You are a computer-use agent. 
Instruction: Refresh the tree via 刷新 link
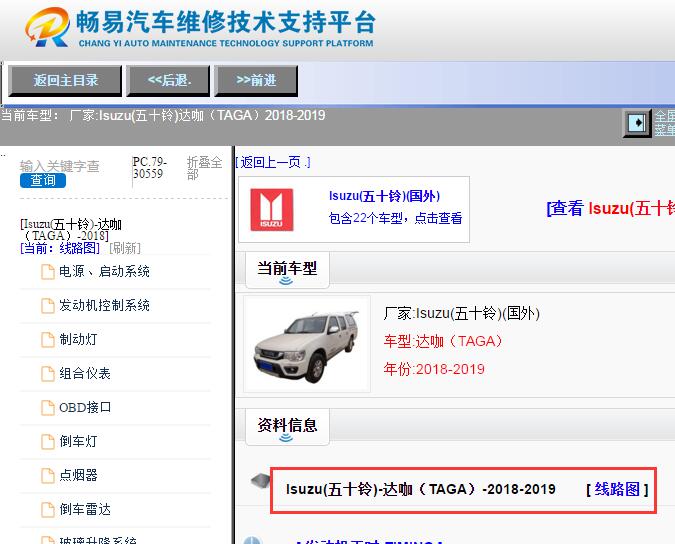125,248
